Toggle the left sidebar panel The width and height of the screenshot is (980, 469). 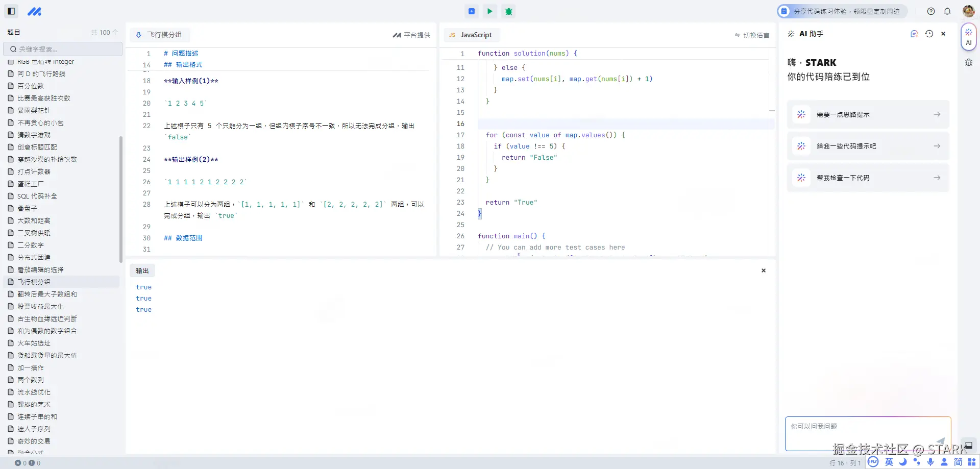[11, 11]
